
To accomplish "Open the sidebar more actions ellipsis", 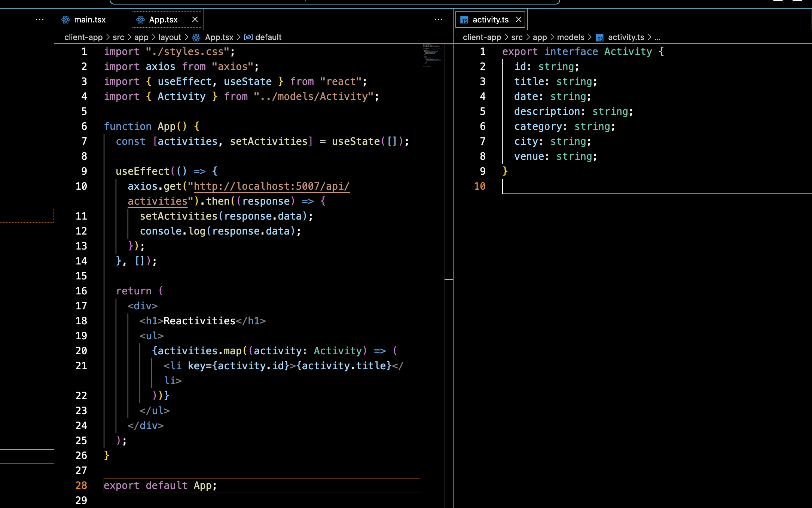I will click(40, 19).
